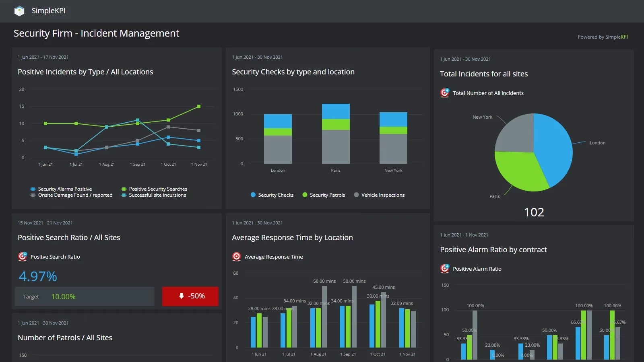This screenshot has width=644, height=362.
Task: Click the KPI target icon beside Total Number of All incidents
Action: (x=444, y=93)
